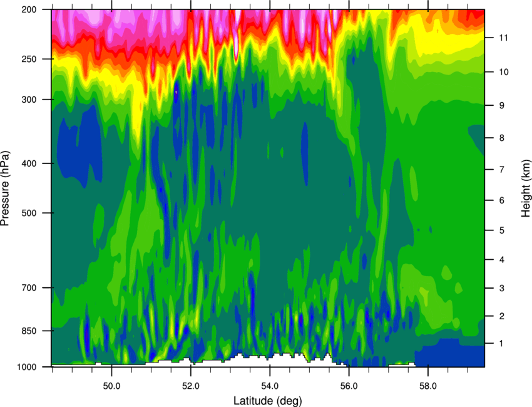Pick the 9 km height label

point(502,106)
